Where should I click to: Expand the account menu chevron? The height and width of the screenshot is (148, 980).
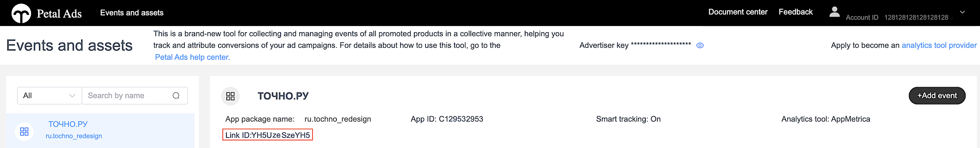962,12
